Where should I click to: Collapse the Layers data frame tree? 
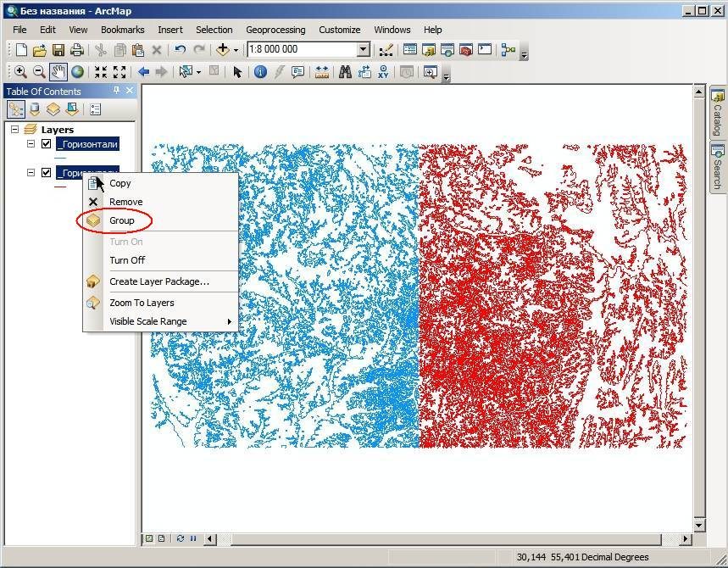coord(15,129)
